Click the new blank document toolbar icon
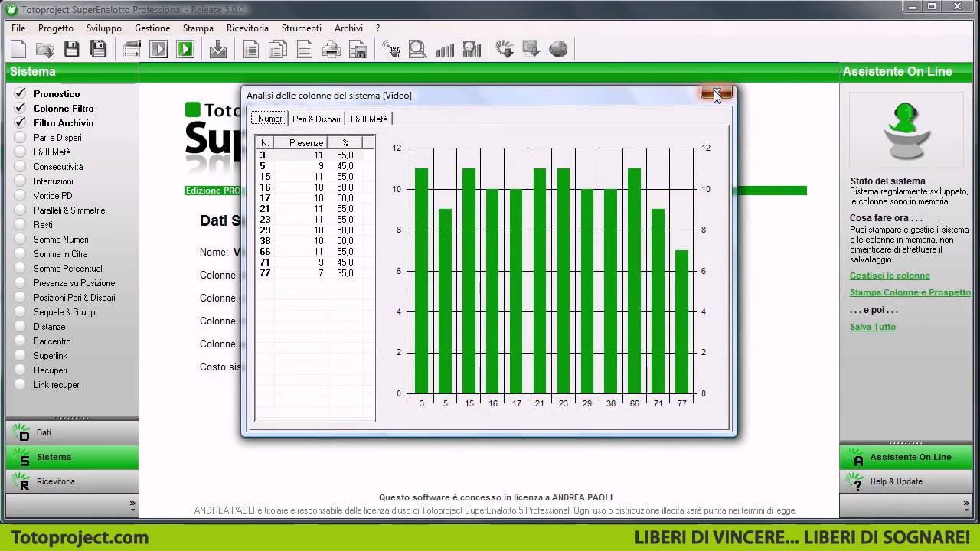Image resolution: width=980 pixels, height=551 pixels. [18, 50]
